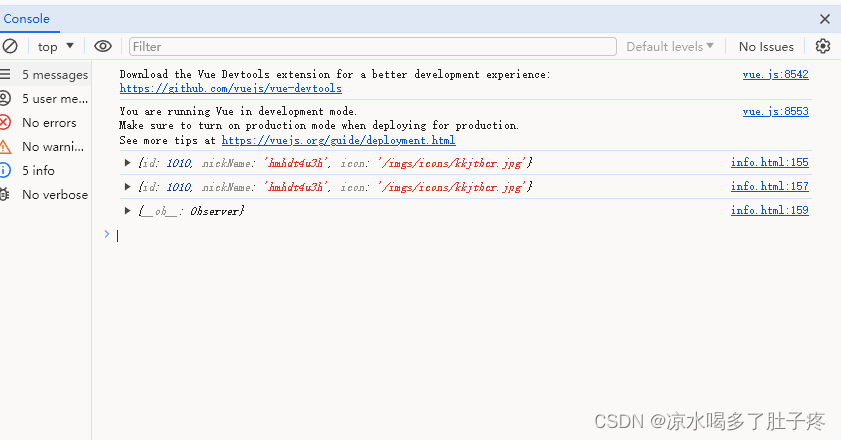Open console settings with gear icon
This screenshot has width=841, height=440.
point(823,46)
